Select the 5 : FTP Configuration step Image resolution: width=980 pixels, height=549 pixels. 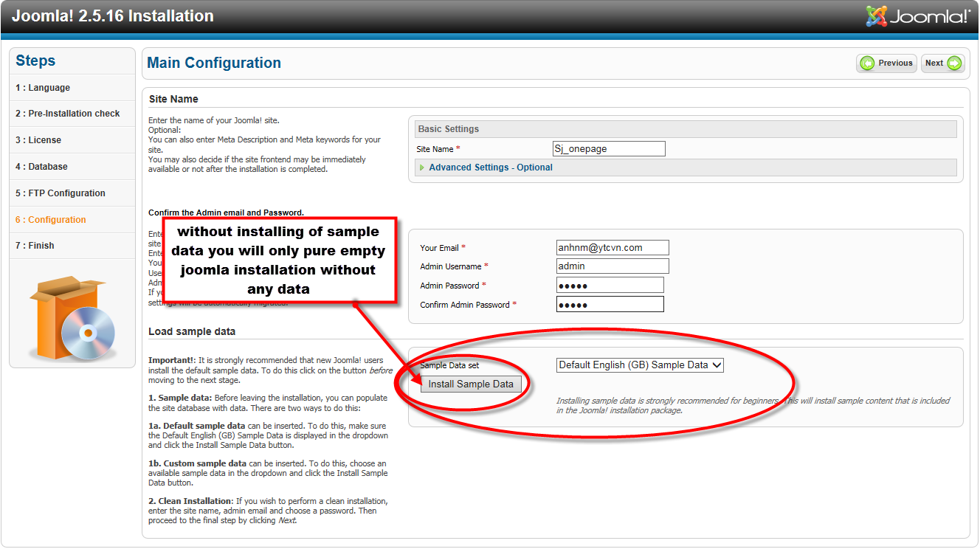pyautogui.click(x=72, y=193)
